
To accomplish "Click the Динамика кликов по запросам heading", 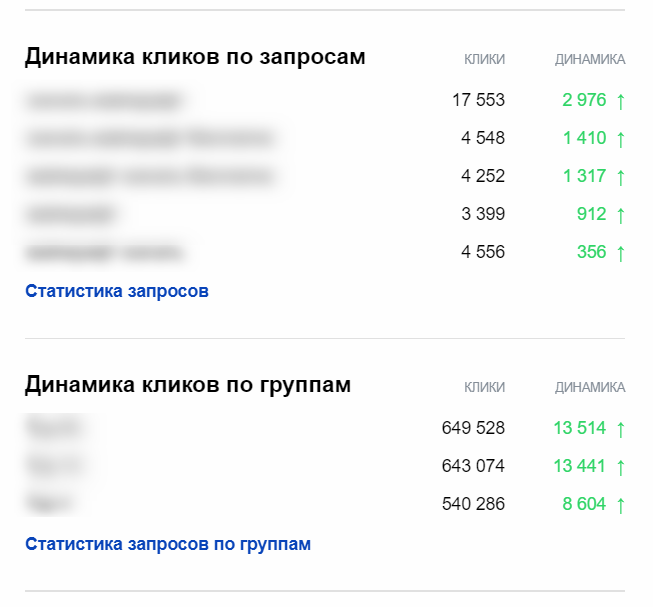I will pyautogui.click(x=195, y=57).
